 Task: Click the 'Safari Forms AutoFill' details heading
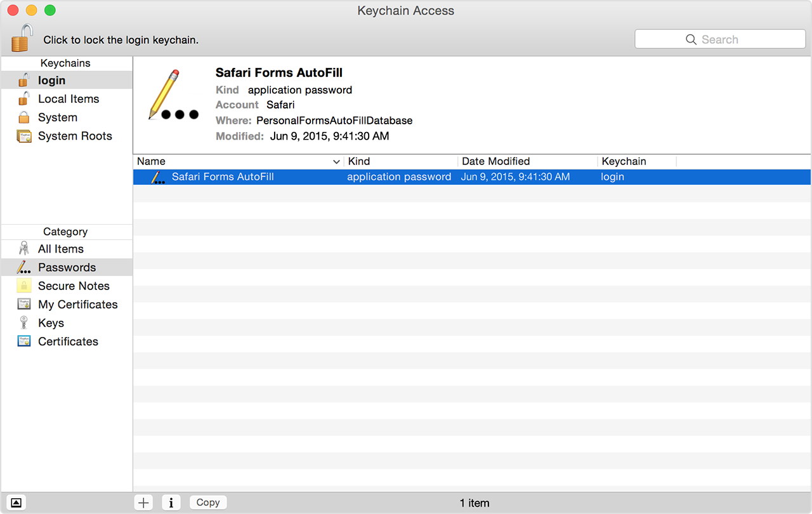tap(279, 73)
